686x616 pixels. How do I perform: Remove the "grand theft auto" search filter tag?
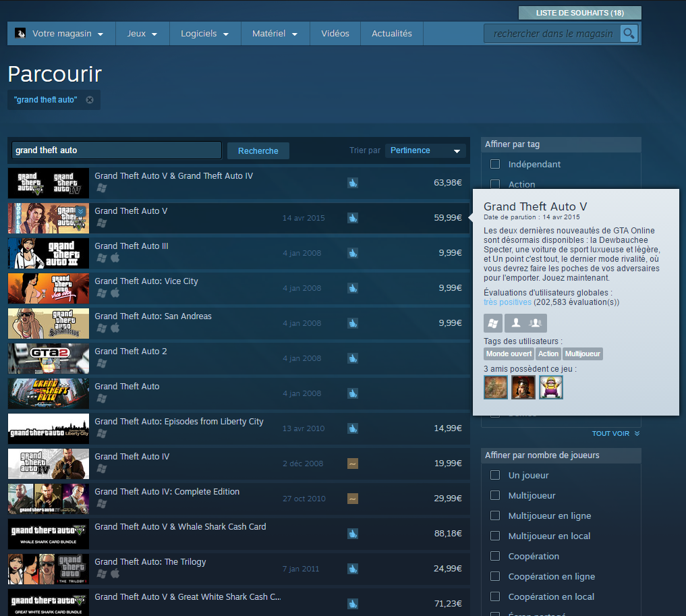pos(90,100)
